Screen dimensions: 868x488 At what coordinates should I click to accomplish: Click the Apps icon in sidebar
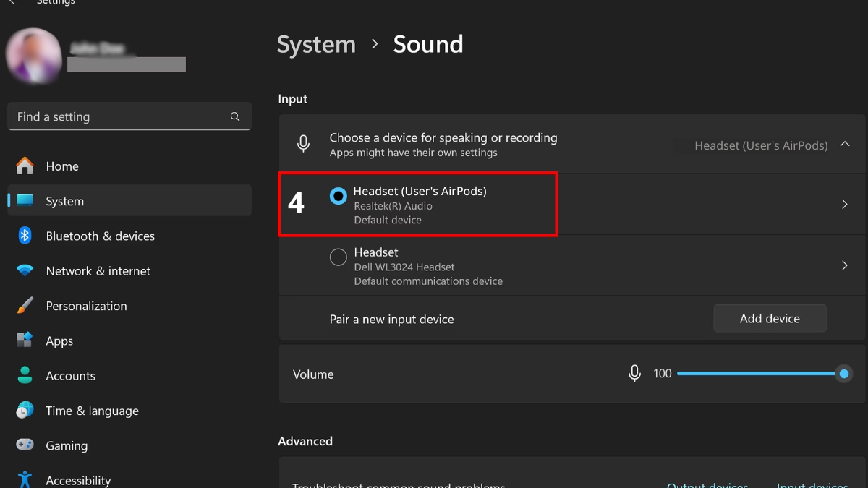tap(25, 341)
